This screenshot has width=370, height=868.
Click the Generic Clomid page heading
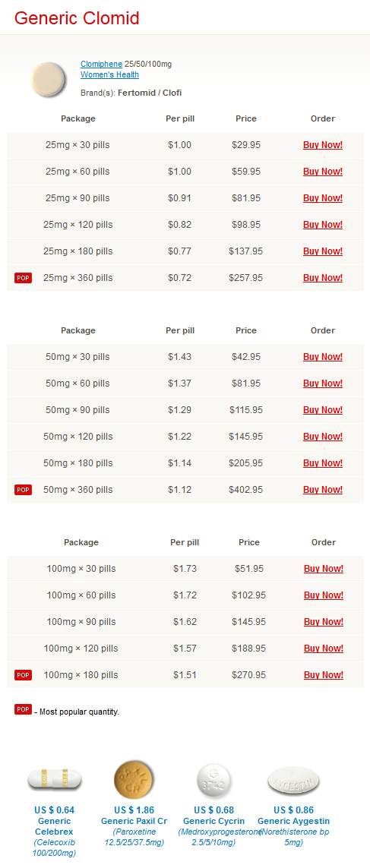[77, 18]
